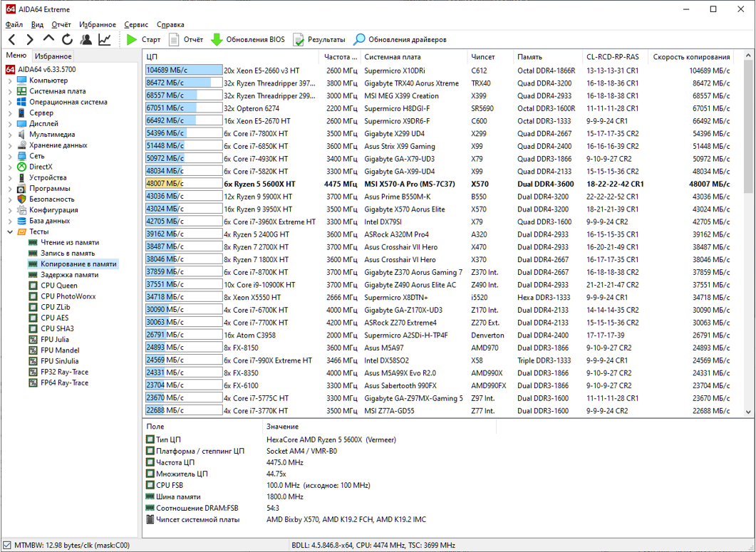Click the highlighted 48007 МБ/с result bar
Viewport: 756px width, 552px height.
(x=184, y=184)
